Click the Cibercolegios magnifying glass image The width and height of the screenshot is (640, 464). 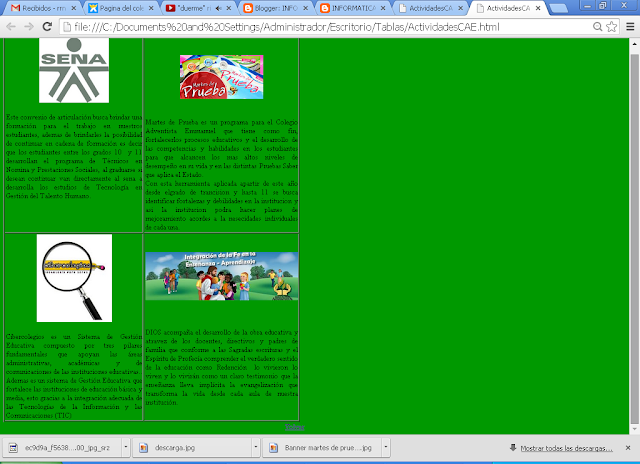(74, 278)
